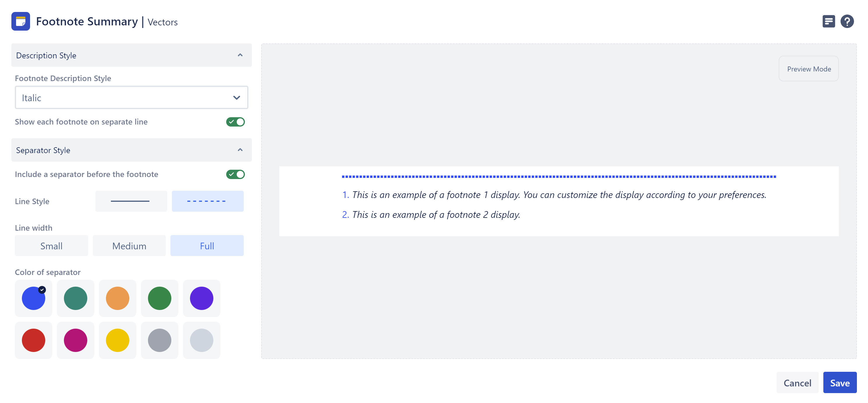Screen dimensions: 868x403
Task: Collapse the Separator Style section
Action: [x=240, y=150]
